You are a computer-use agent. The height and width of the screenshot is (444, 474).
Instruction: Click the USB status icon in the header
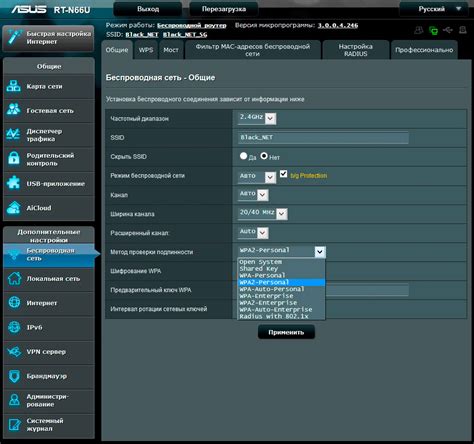coord(448,30)
